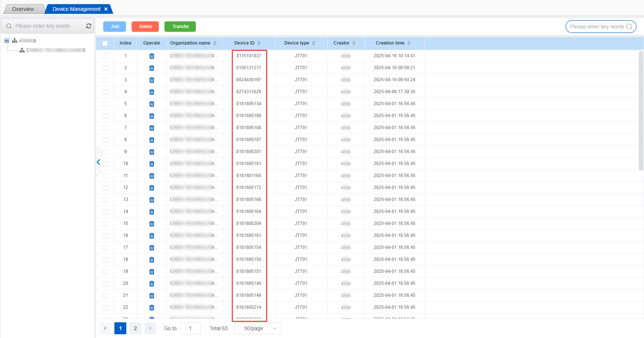Click the green Transfer button
The image size is (644, 338).
180,27
